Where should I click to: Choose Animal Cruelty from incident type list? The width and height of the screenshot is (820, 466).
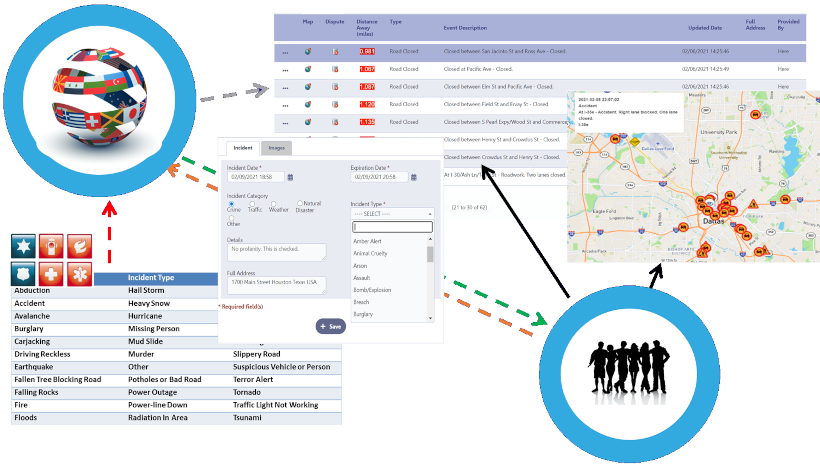[370, 253]
